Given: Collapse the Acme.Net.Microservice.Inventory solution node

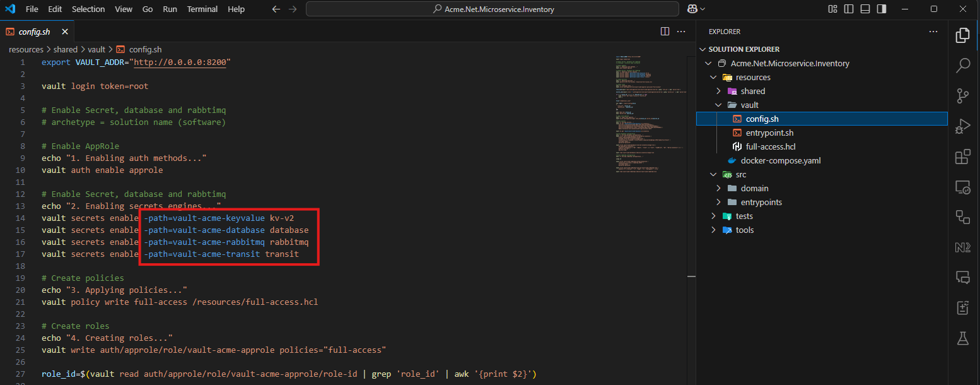Looking at the screenshot, I should [x=708, y=63].
